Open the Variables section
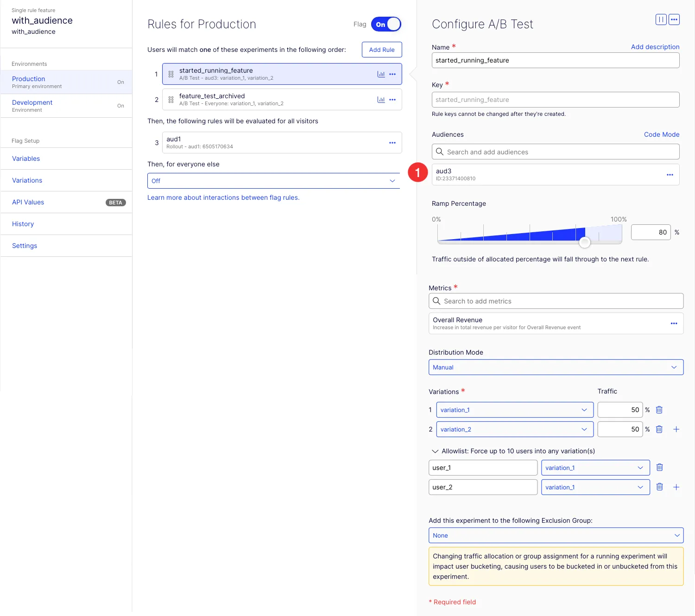Screen dimensions: 695x616 point(66,159)
